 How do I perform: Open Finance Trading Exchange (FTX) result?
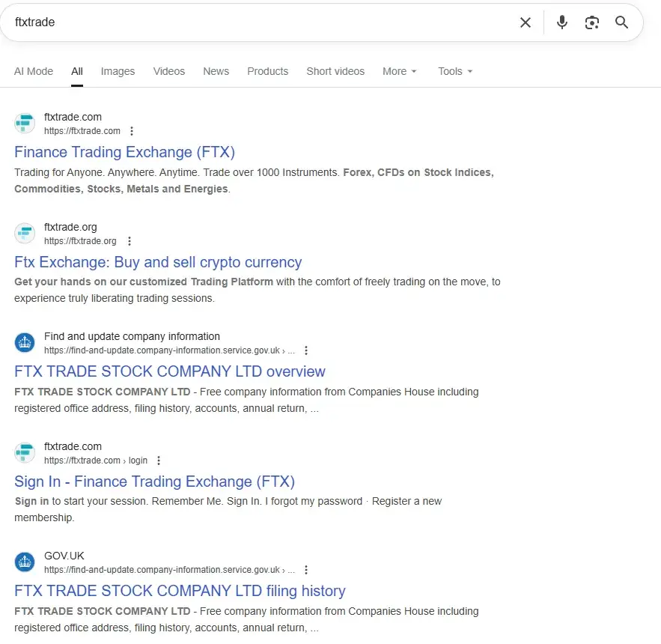pos(124,152)
